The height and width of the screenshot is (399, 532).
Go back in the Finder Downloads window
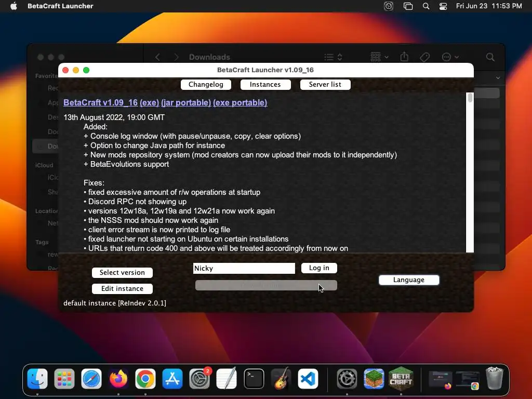(x=158, y=57)
